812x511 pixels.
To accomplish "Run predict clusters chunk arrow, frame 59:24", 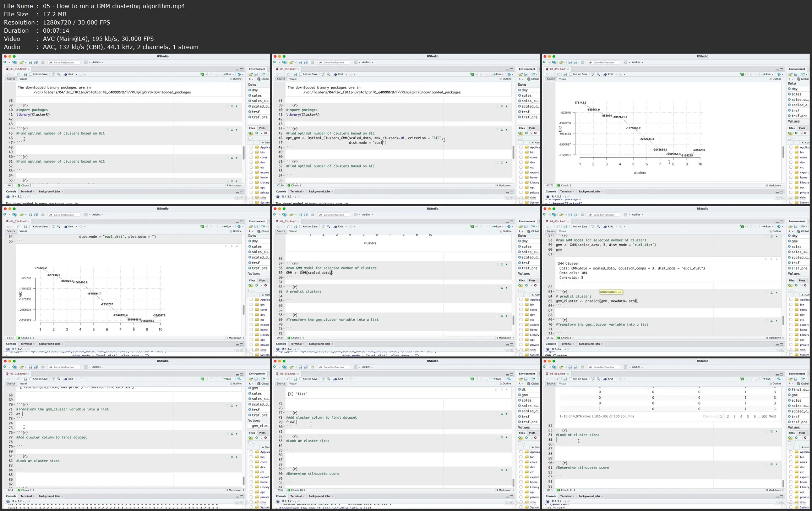I will 507,288.
